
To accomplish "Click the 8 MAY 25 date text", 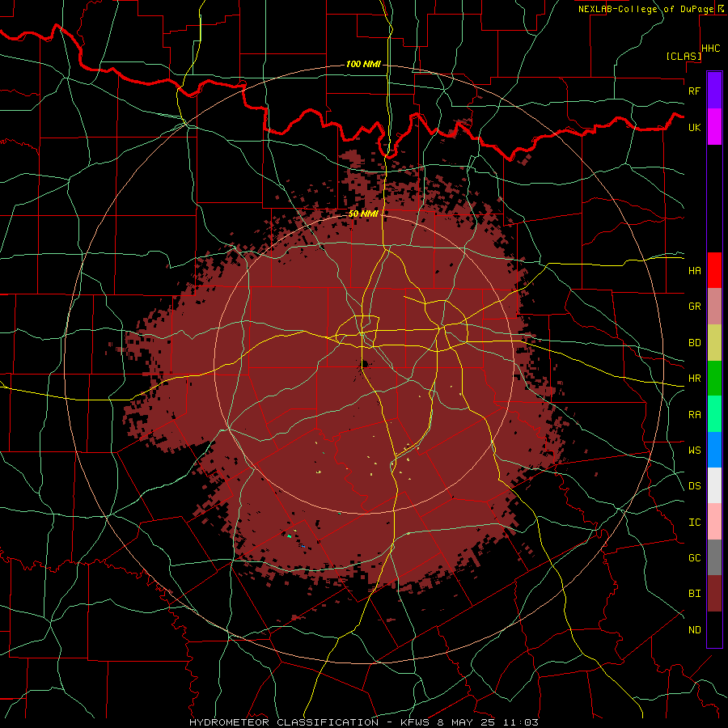I will coord(468,722).
